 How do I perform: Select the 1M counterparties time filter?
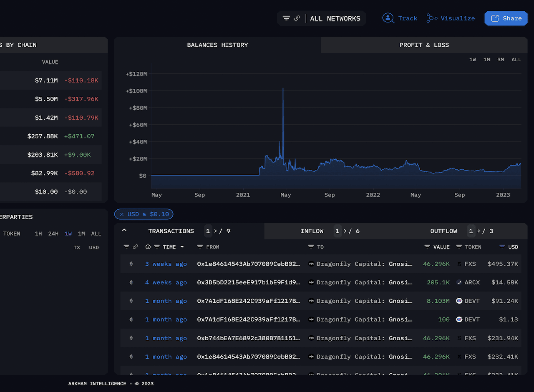81,234
